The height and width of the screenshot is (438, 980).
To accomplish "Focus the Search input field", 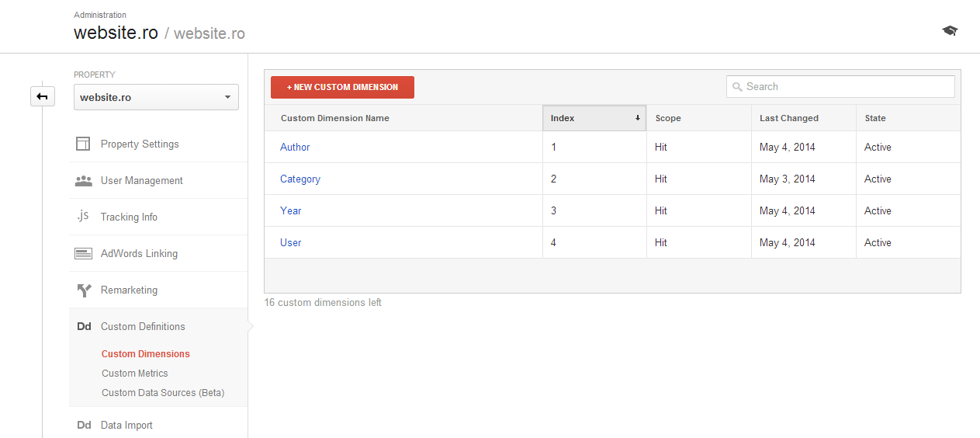I will 840,87.
